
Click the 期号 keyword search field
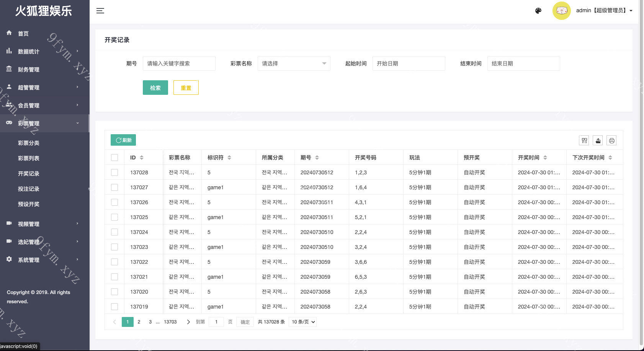pyautogui.click(x=179, y=63)
